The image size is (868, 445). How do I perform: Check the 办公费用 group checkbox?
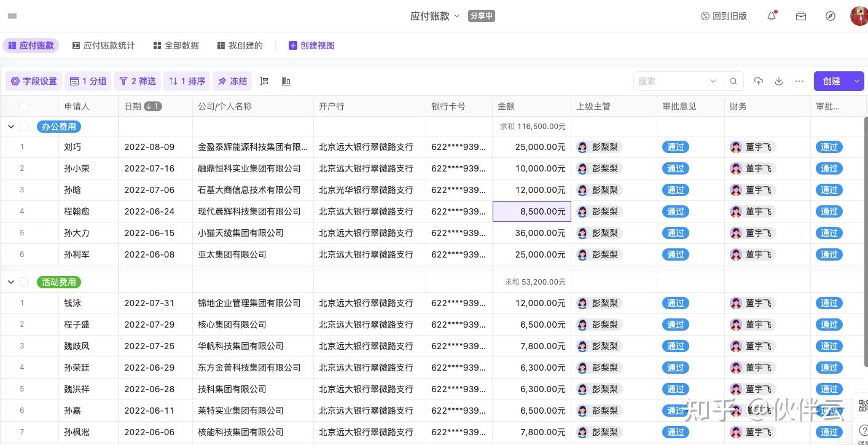(24, 127)
